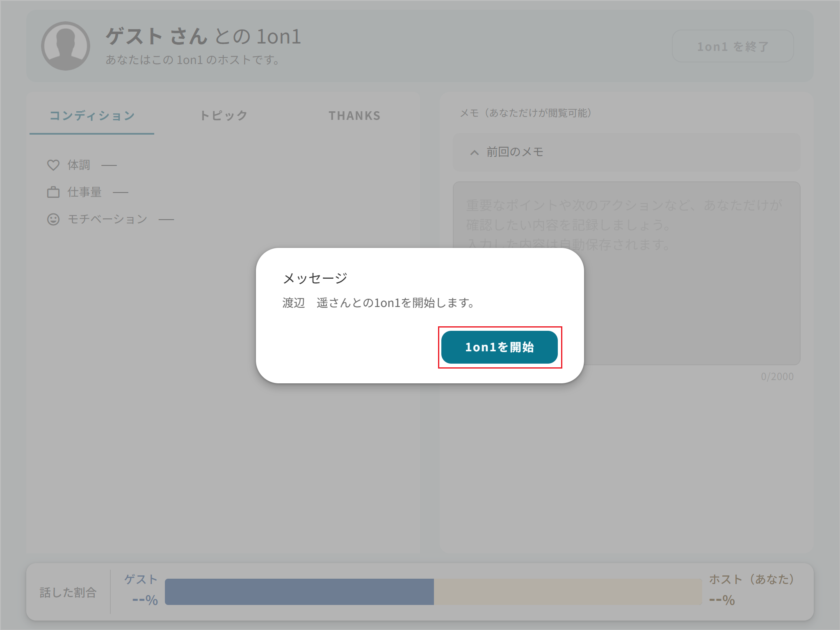The width and height of the screenshot is (840, 630).
Task: Click the heart icon next to 体調
Action: point(54,164)
